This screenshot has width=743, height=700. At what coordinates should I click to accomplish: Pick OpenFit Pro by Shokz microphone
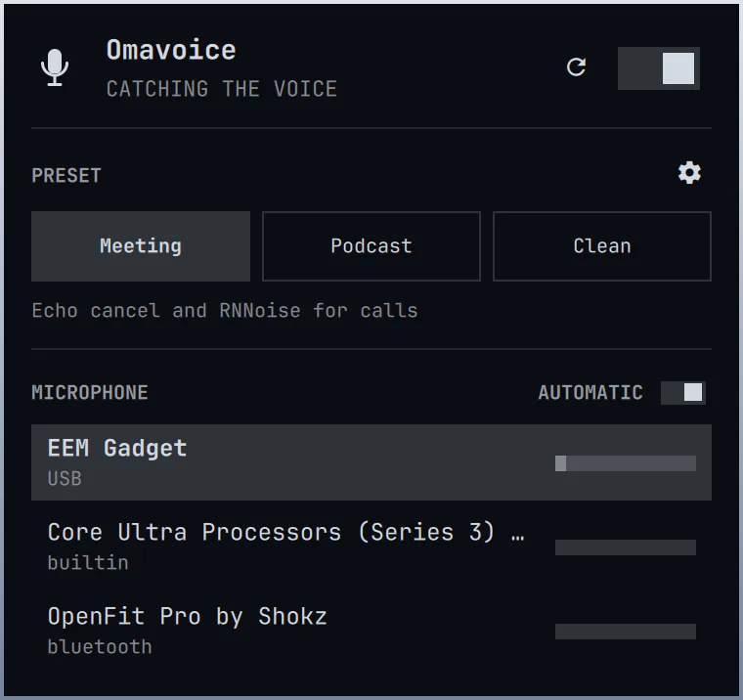371,631
